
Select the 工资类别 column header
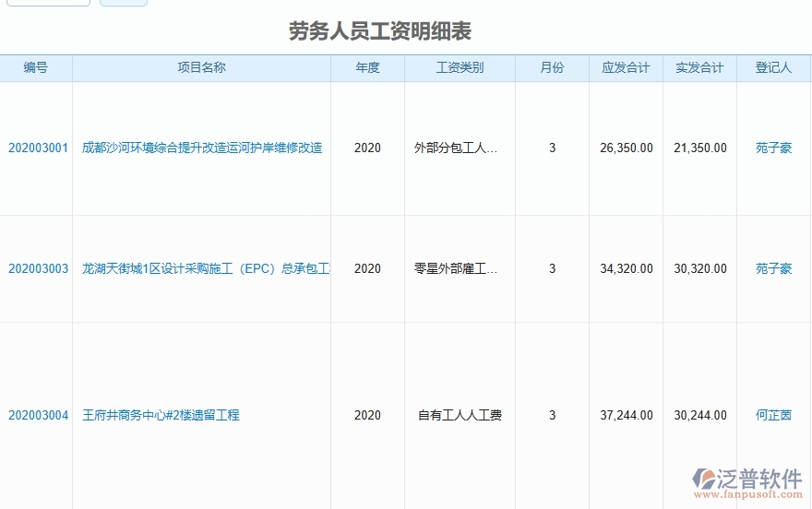pos(460,67)
